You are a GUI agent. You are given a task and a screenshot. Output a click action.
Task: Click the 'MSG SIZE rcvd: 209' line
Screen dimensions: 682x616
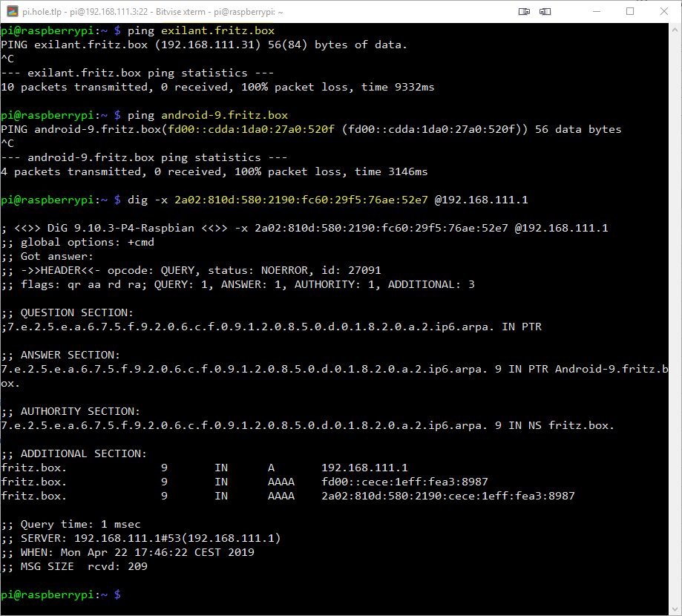(x=74, y=566)
